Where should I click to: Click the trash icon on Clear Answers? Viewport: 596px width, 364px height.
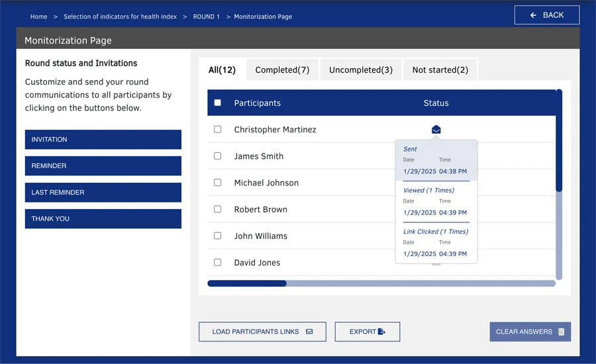(561, 332)
